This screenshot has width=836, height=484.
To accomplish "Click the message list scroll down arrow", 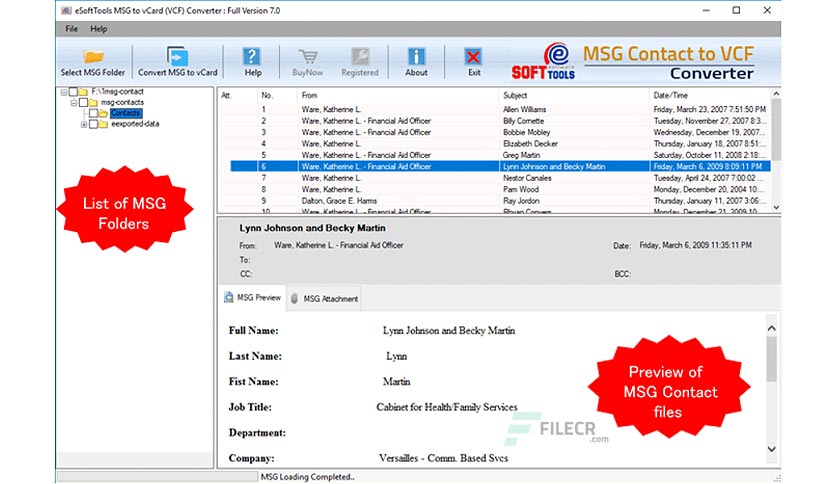I will click(776, 208).
